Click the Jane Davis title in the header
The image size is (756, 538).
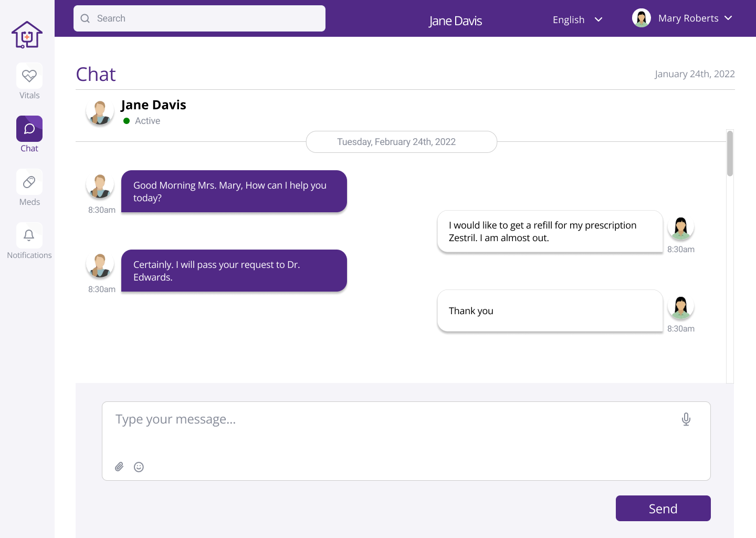coord(455,21)
